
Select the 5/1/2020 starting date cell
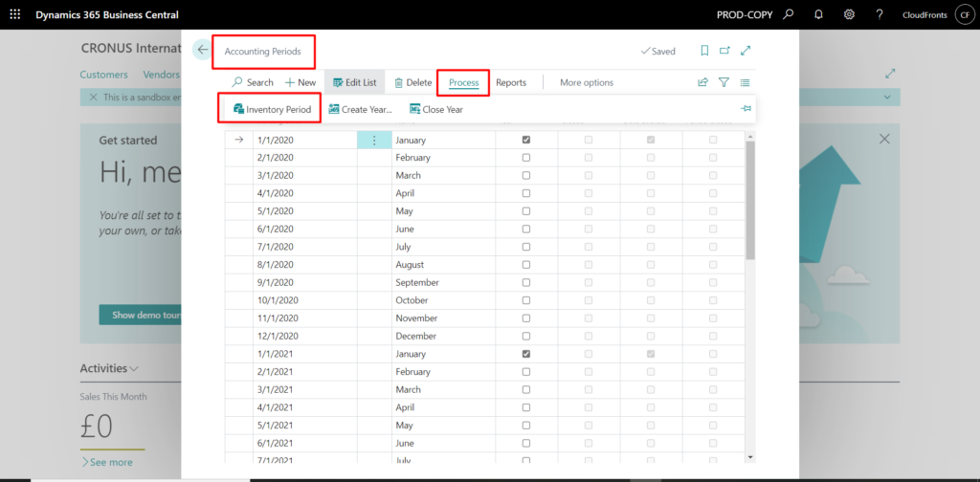305,211
